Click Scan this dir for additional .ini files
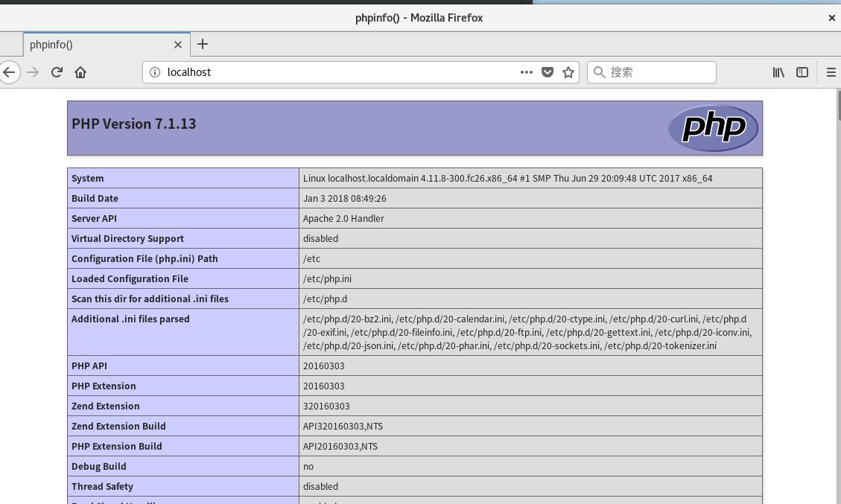 click(150, 299)
